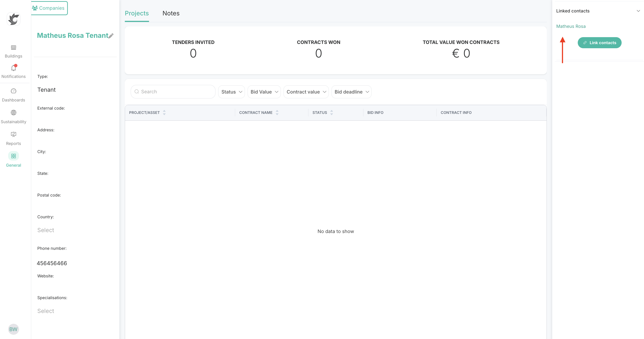The height and width of the screenshot is (339, 644).
Task: Click the No data to show message
Action: pyautogui.click(x=336, y=231)
